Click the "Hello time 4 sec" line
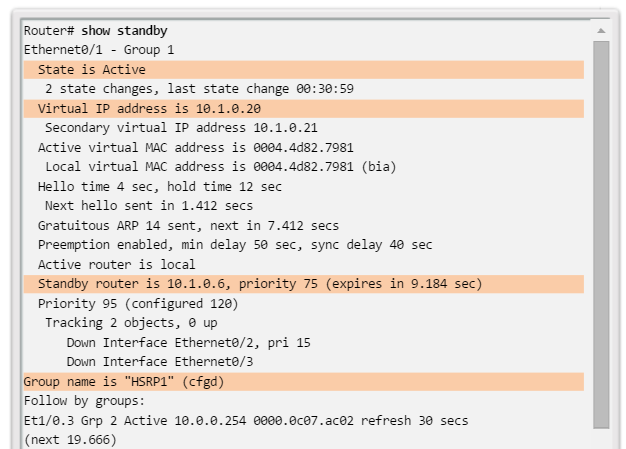The height and width of the screenshot is (449, 626). point(160,186)
